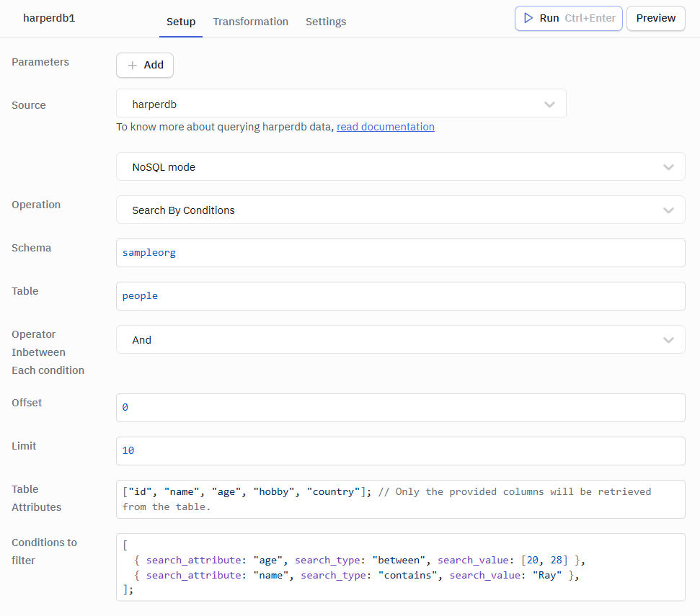Click the Conditions to filter code editor
The height and width of the screenshot is (616, 700).
(x=400, y=568)
